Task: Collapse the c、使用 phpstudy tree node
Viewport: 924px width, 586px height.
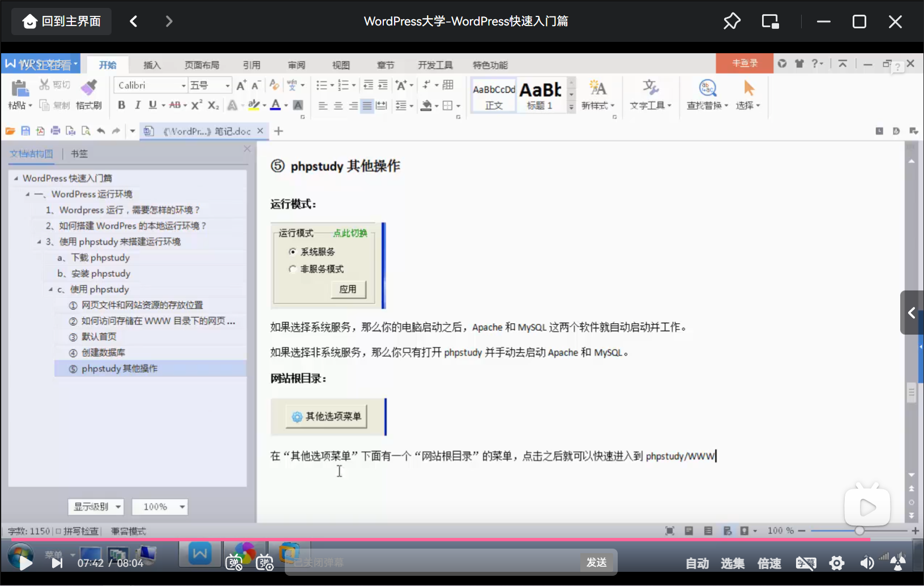Action: pyautogui.click(x=50, y=289)
